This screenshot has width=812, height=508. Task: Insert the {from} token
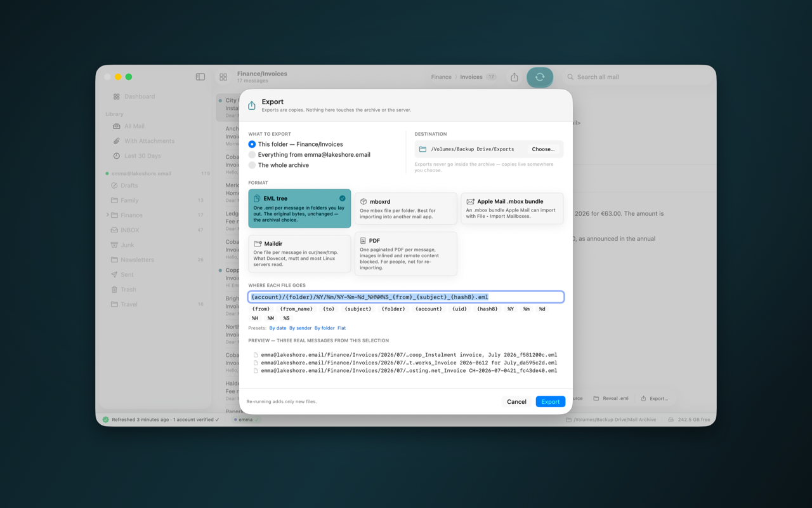click(261, 309)
